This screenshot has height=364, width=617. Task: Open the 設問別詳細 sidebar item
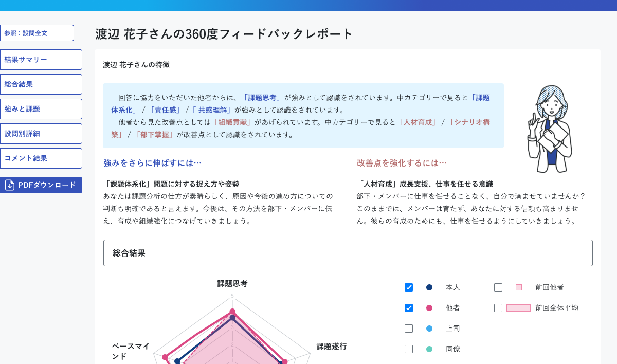[x=41, y=134]
